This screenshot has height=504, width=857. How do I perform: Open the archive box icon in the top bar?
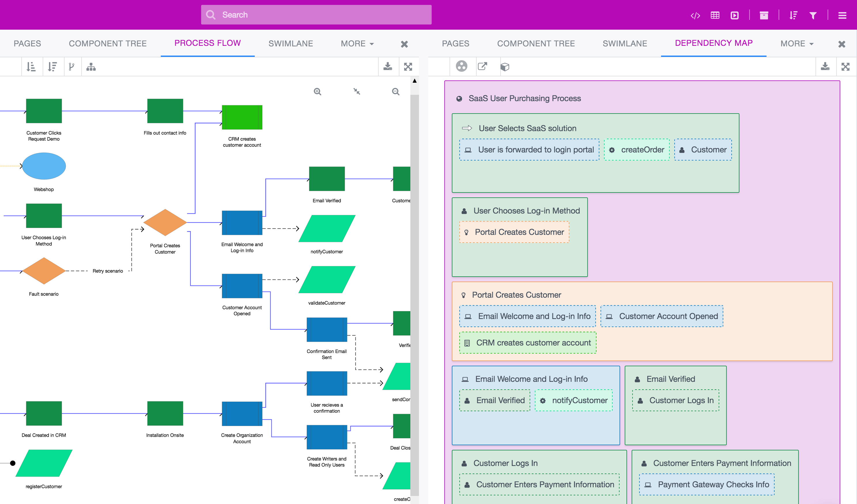coord(764,15)
